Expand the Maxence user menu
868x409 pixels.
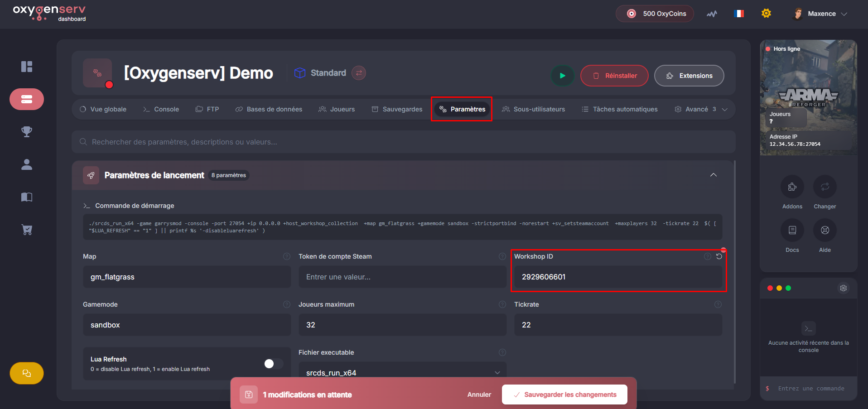click(821, 14)
